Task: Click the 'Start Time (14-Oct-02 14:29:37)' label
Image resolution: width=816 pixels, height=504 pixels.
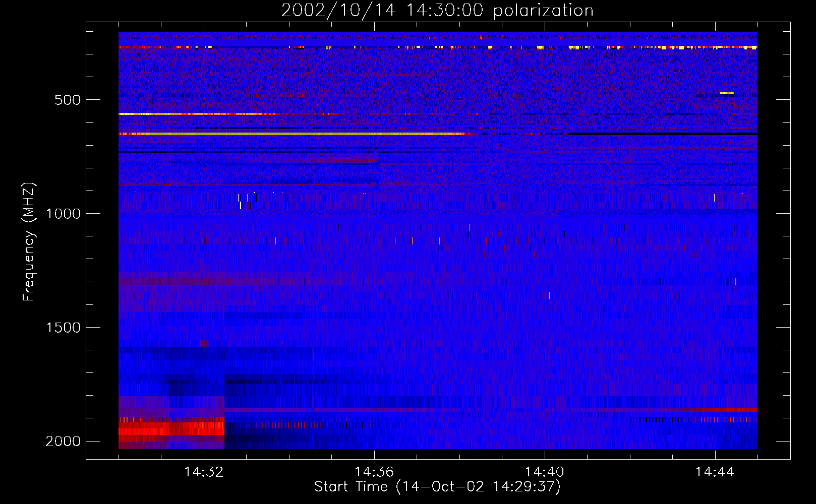Action: (437, 487)
